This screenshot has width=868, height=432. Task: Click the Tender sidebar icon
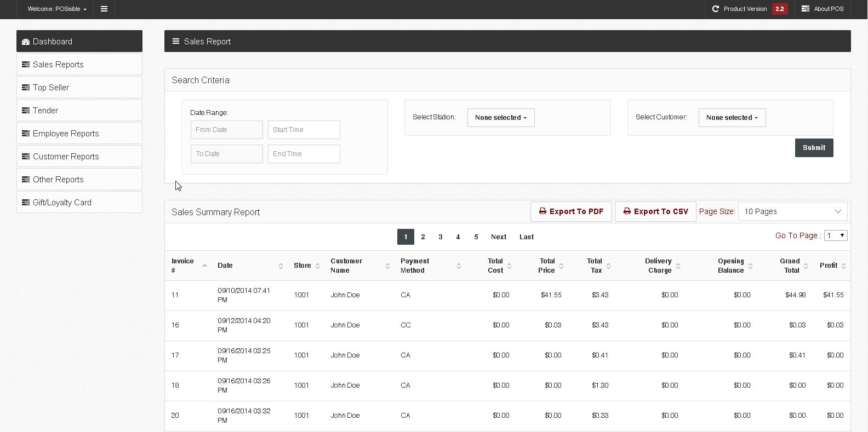pos(26,111)
